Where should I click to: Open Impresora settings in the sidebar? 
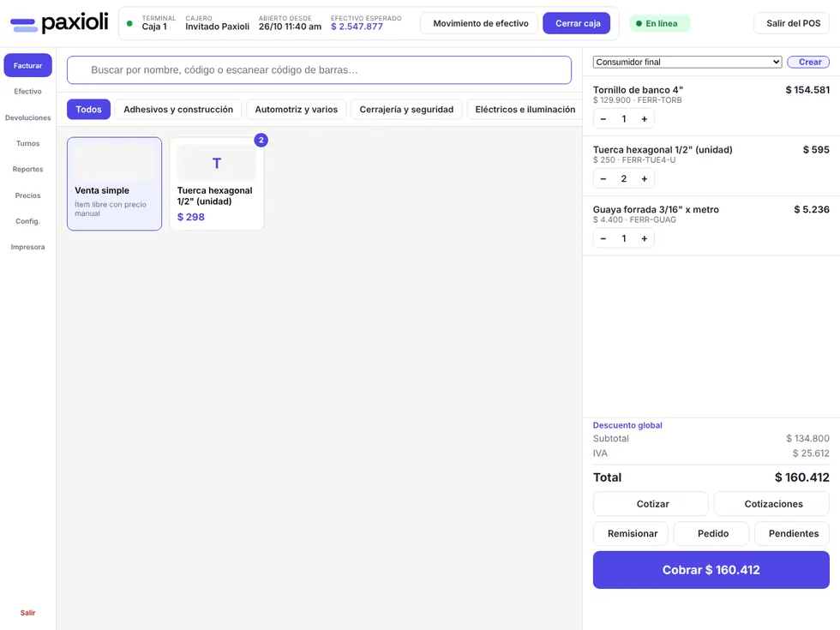[27, 247]
